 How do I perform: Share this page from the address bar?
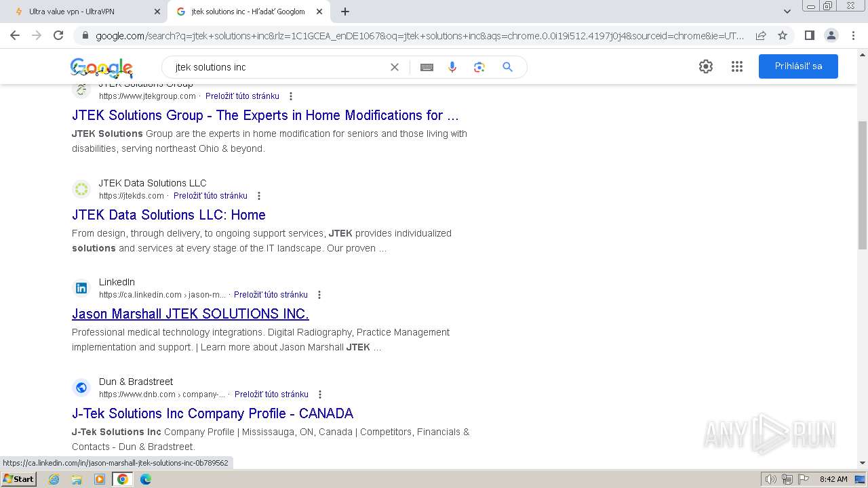coord(761,35)
